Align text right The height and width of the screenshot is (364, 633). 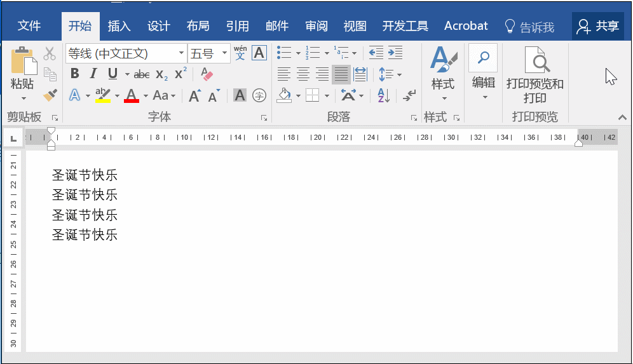[322, 74]
